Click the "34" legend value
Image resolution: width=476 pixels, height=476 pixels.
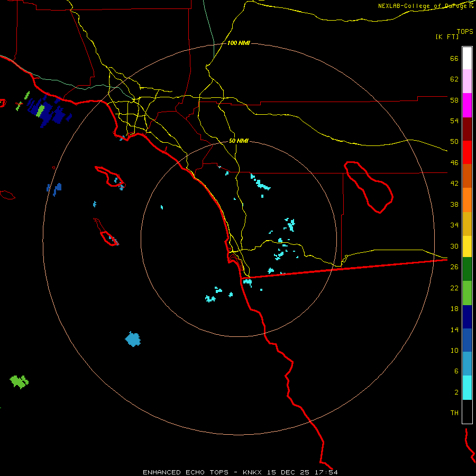pos(454,225)
